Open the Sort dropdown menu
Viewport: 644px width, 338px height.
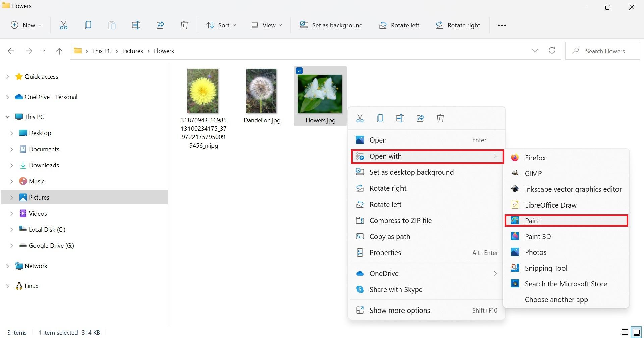221,25
